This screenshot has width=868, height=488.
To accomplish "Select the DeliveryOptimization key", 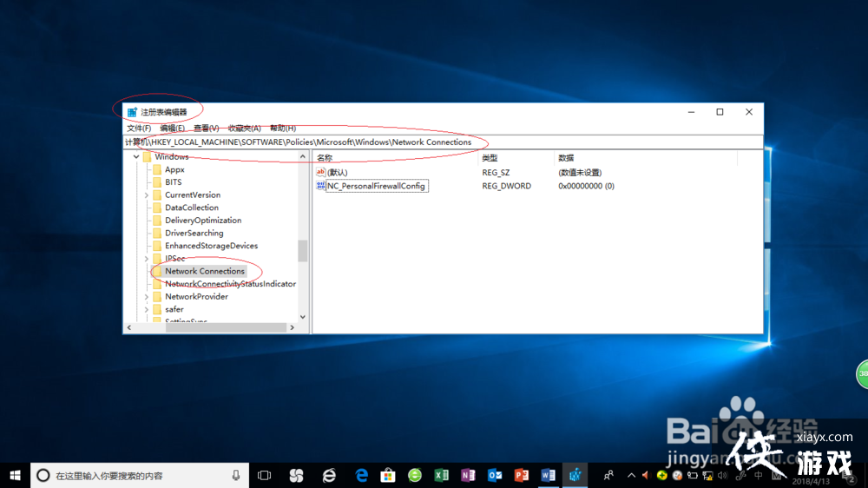I will [203, 221].
